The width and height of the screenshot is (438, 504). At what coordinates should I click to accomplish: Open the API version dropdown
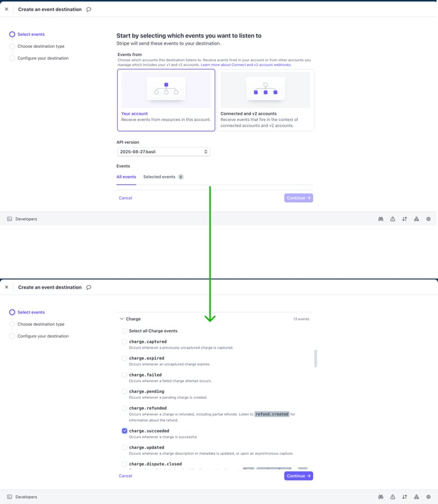164,152
